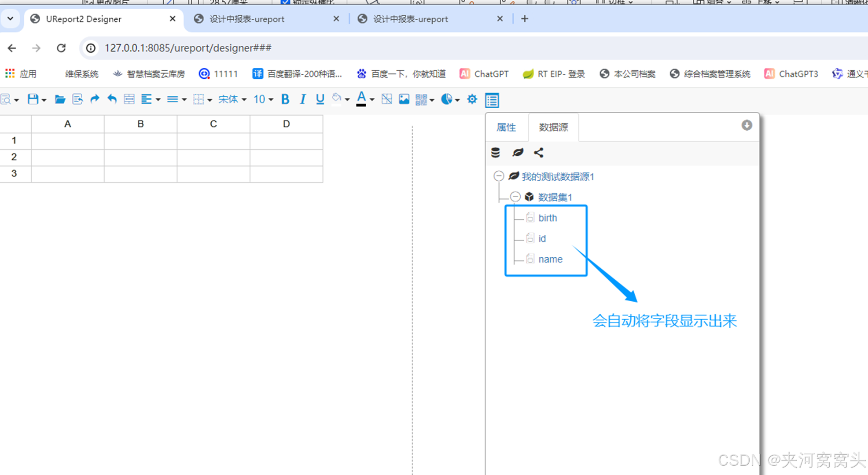
Task: Click the save report icon
Action: click(33, 99)
